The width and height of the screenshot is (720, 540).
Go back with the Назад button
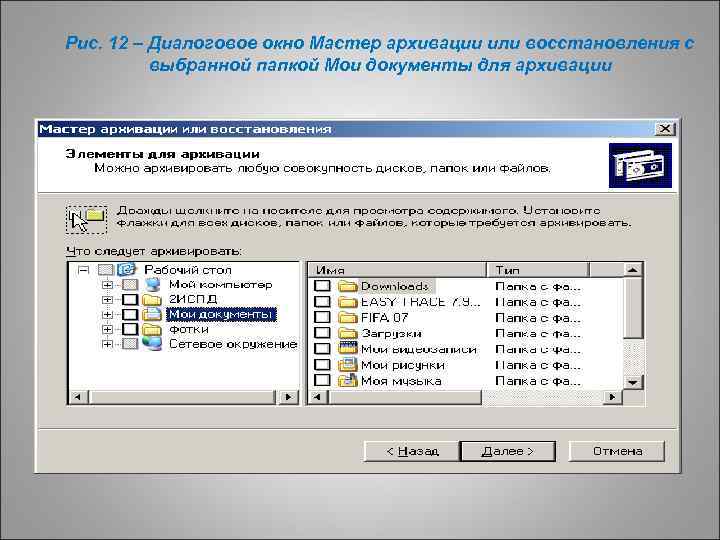tap(411, 451)
